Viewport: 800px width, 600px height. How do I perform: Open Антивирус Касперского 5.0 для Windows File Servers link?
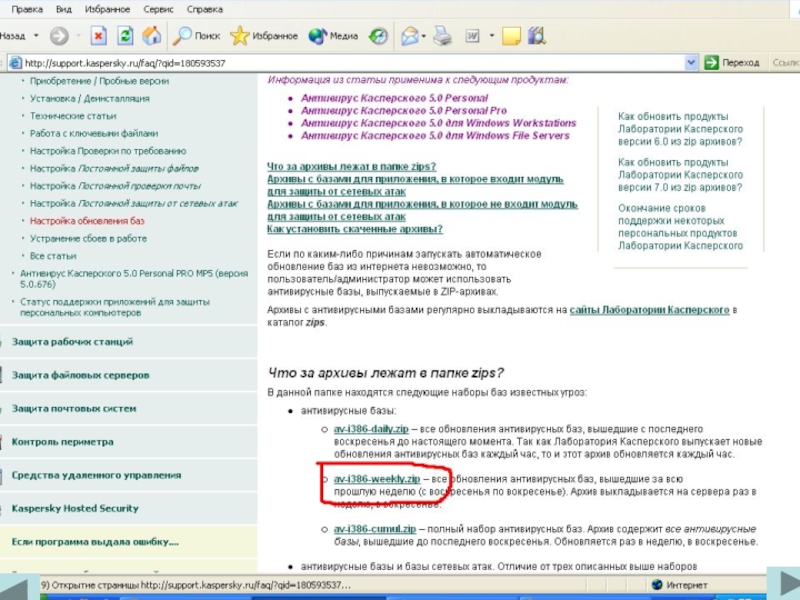pos(435,135)
